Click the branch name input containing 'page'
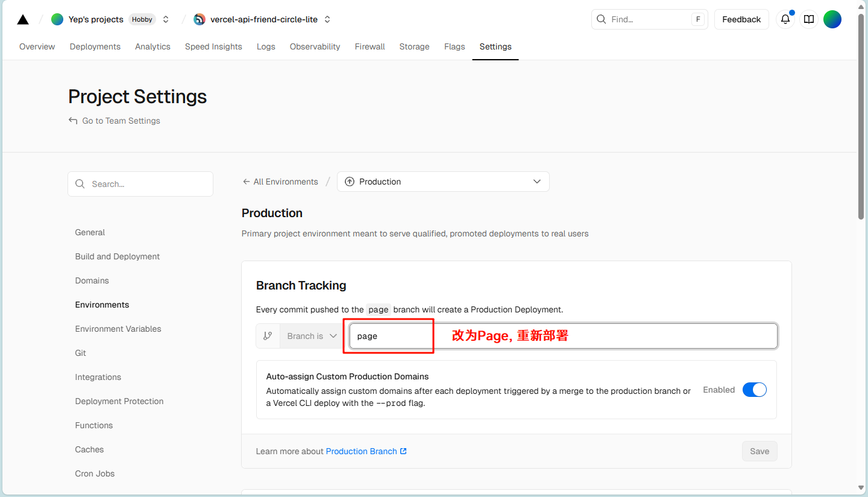868x497 pixels. pyautogui.click(x=564, y=336)
